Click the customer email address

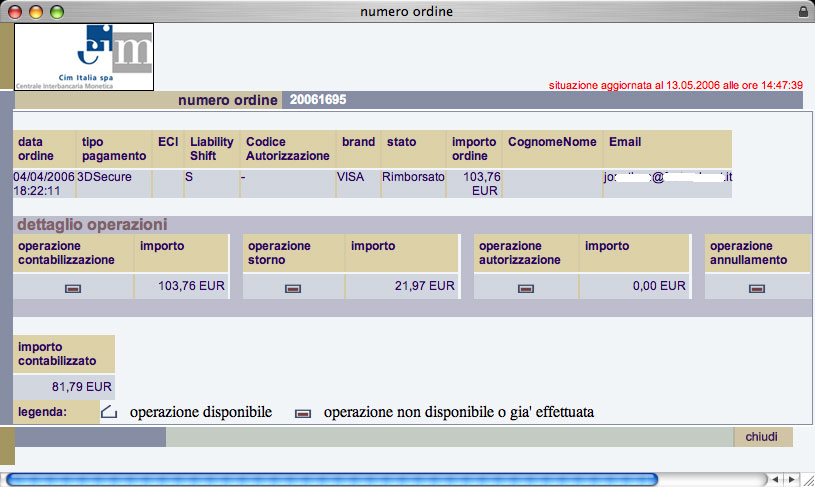[667, 177]
